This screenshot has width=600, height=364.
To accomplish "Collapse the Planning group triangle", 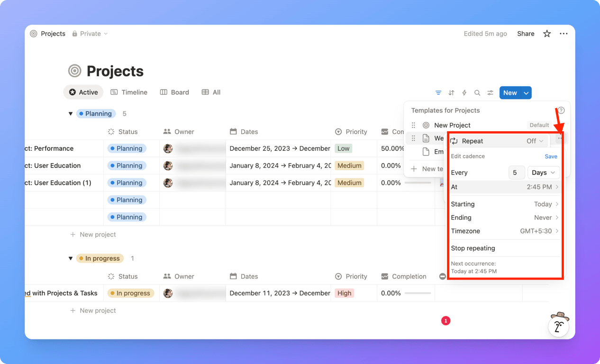I will tap(71, 114).
